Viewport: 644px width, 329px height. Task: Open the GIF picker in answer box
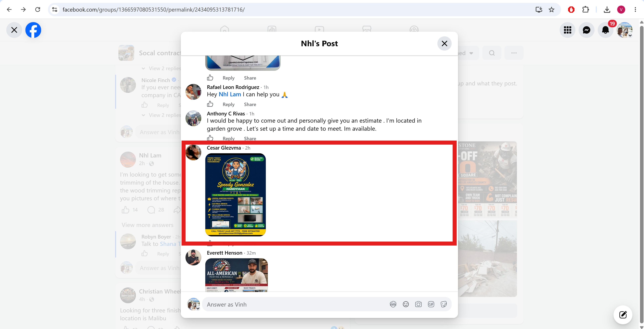(x=431, y=304)
